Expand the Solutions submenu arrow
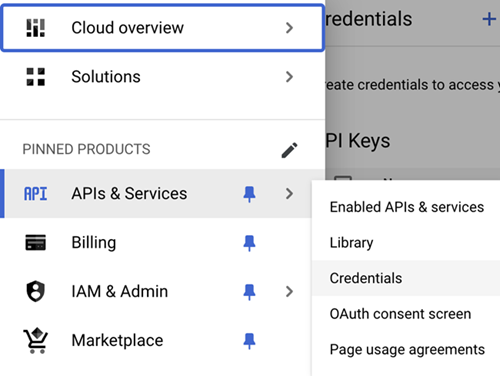 point(289,77)
